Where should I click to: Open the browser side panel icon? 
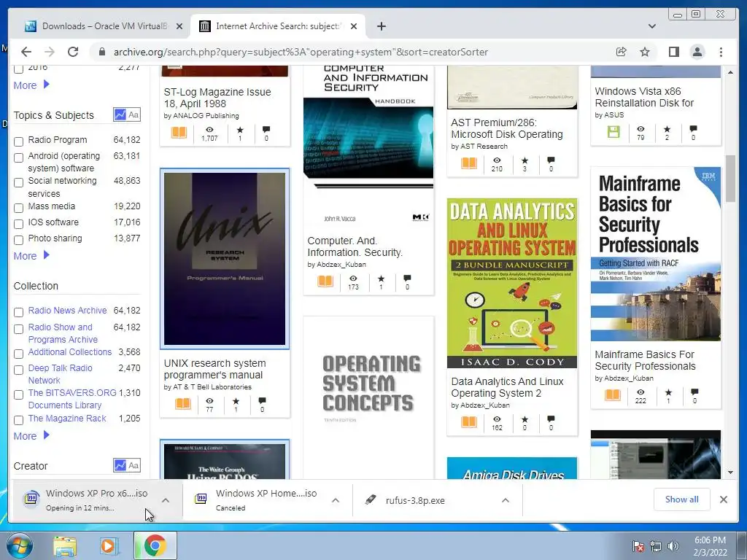[x=673, y=52]
